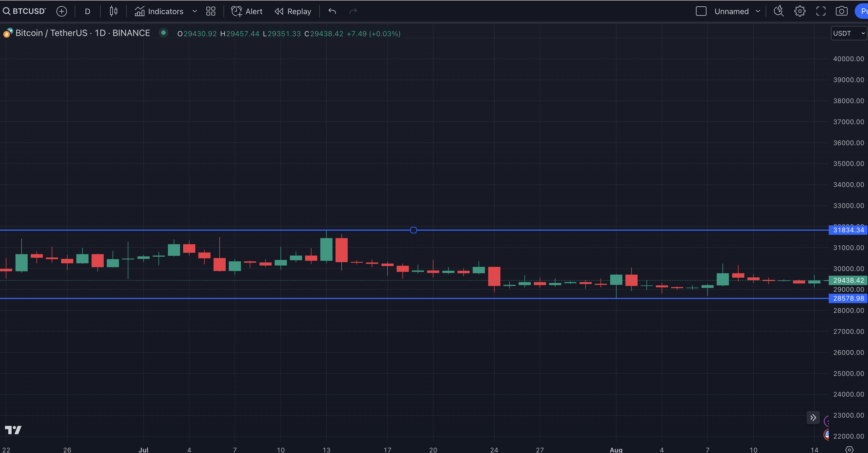Image resolution: width=868 pixels, height=453 pixels.
Task: Select the chart layout square icon
Action: pos(701,11)
